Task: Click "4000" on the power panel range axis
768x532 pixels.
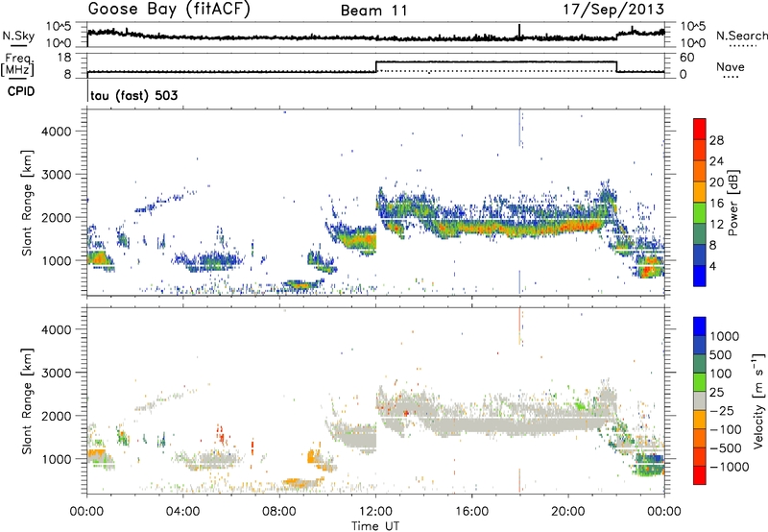Action: tap(56, 132)
